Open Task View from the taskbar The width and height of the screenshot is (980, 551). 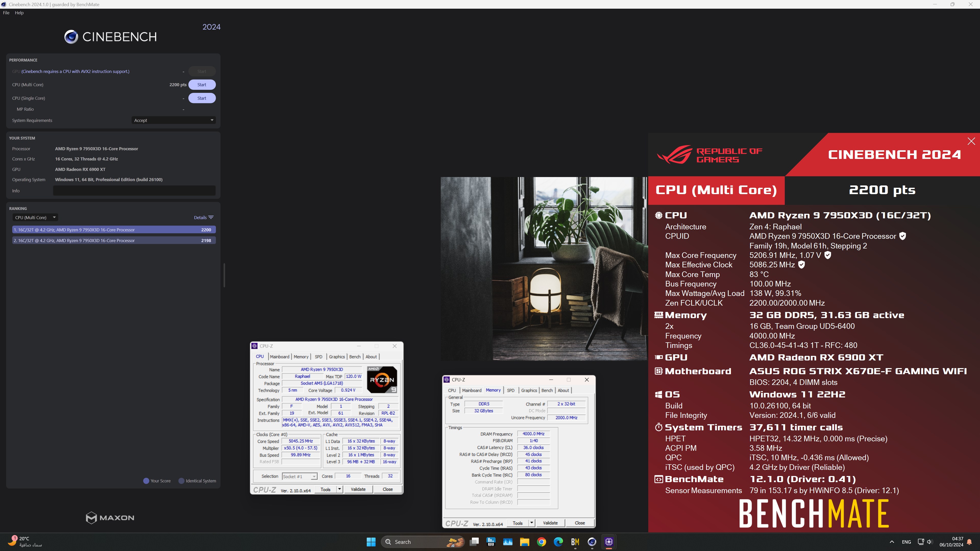(x=474, y=542)
